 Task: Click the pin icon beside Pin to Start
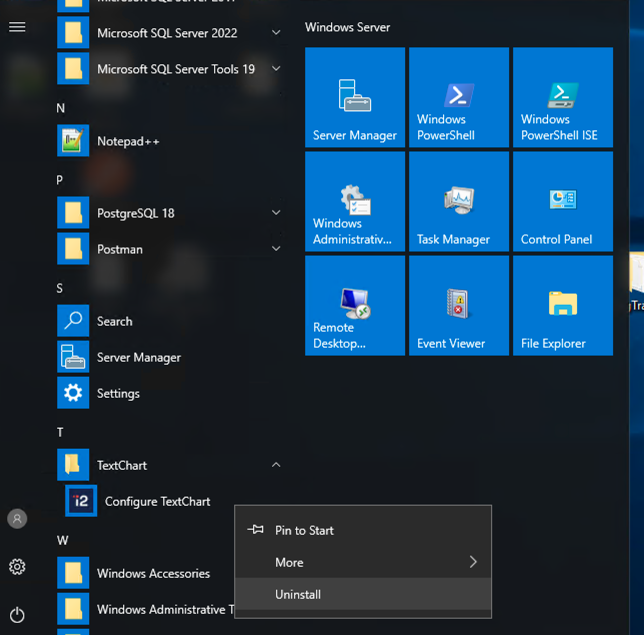(255, 530)
